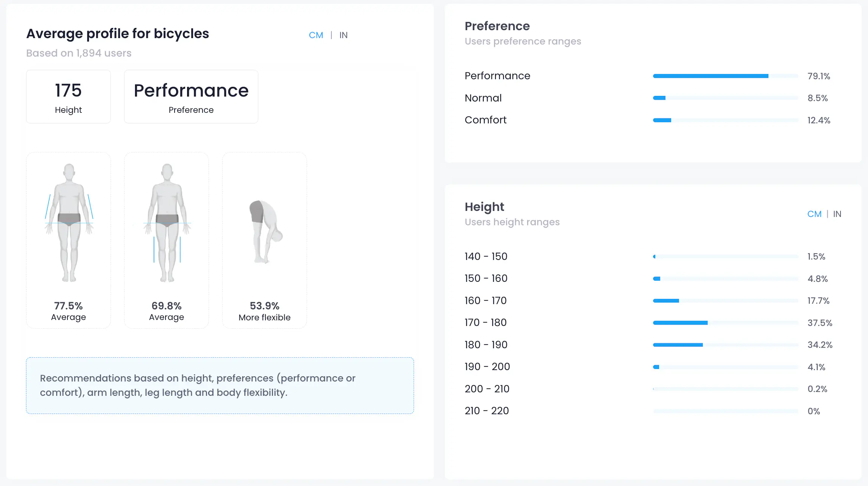868x486 pixels.
Task: Click the Performance Preference card
Action: [x=191, y=97]
